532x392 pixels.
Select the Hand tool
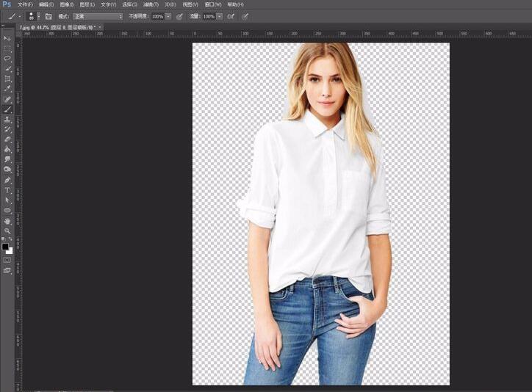(7, 221)
